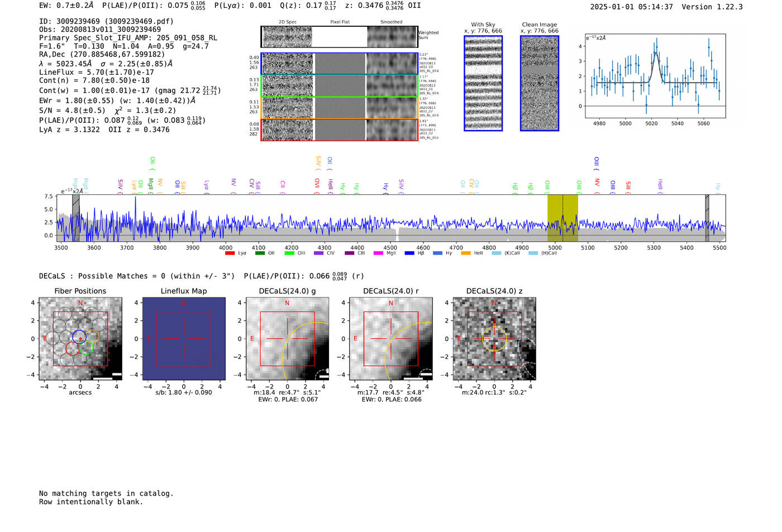The image size is (782, 532).
Task: Click the gray hatched band near 3550Å
Action: point(75,218)
